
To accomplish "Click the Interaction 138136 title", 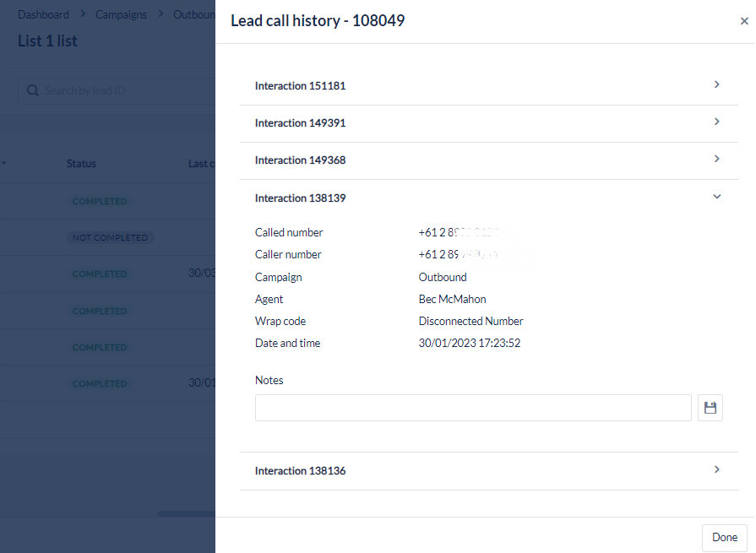I will pos(300,470).
